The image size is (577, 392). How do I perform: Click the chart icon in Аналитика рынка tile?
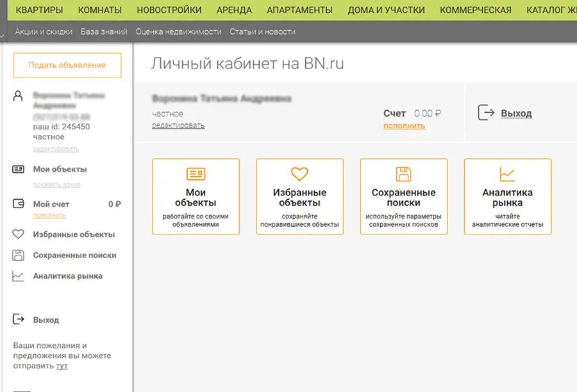(x=507, y=174)
